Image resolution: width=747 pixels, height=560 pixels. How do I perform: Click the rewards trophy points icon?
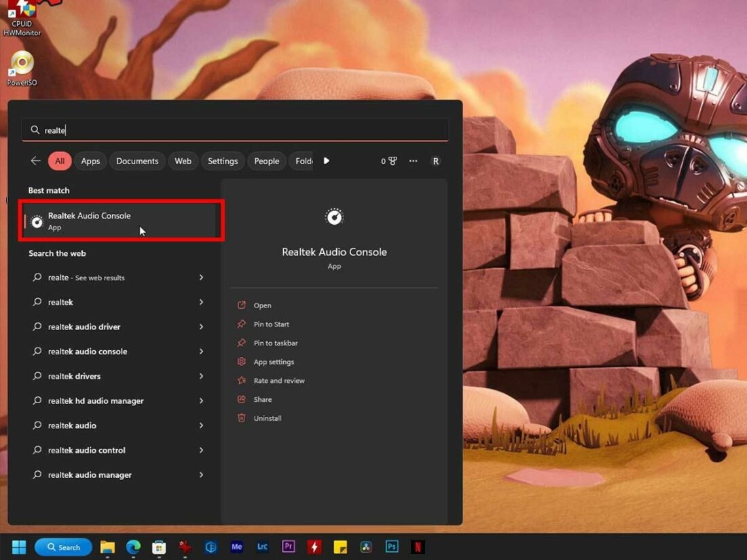388,161
